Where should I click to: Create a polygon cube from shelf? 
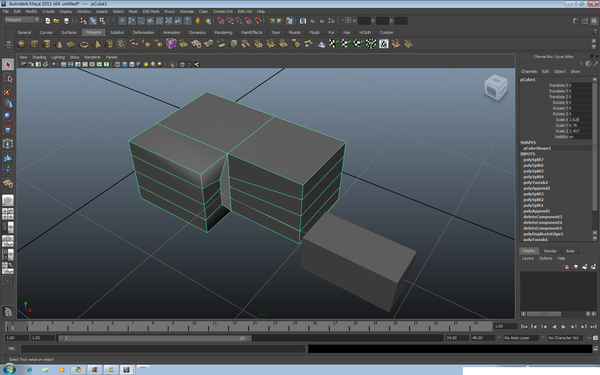point(34,44)
